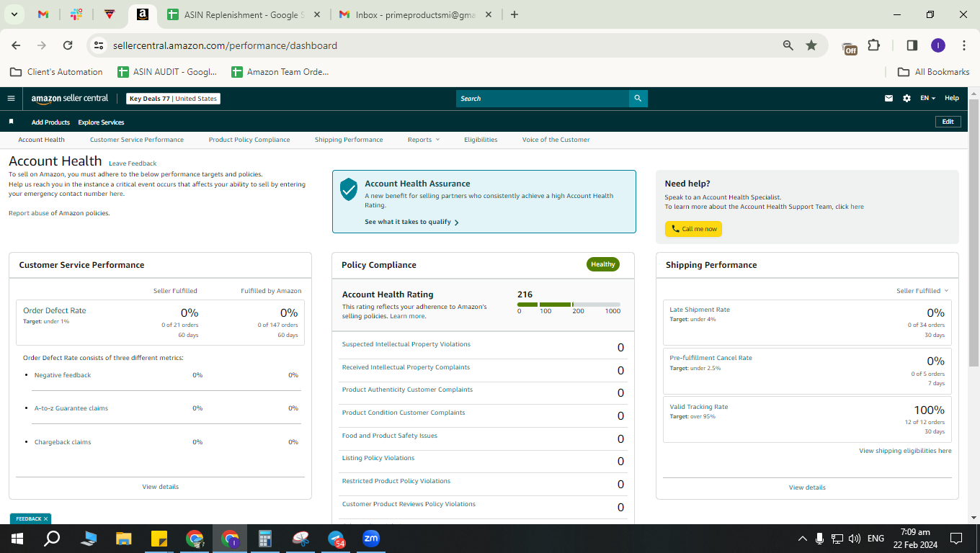This screenshot has width=980, height=553.
Task: Open File Explorer from the taskbar
Action: pos(124,539)
